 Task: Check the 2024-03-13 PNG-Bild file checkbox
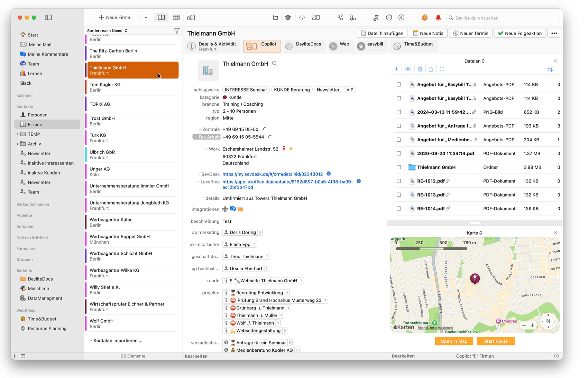[399, 112]
